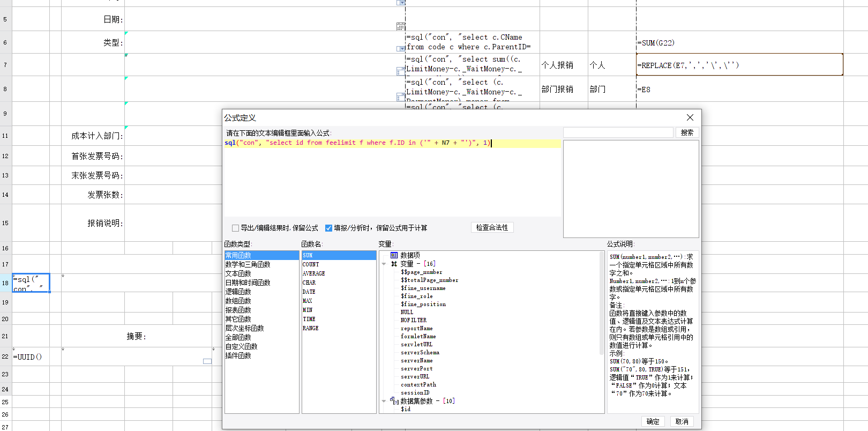Select cell containing =REPLACE(E7 formula
This screenshot has width=868, height=431.
(x=739, y=65)
